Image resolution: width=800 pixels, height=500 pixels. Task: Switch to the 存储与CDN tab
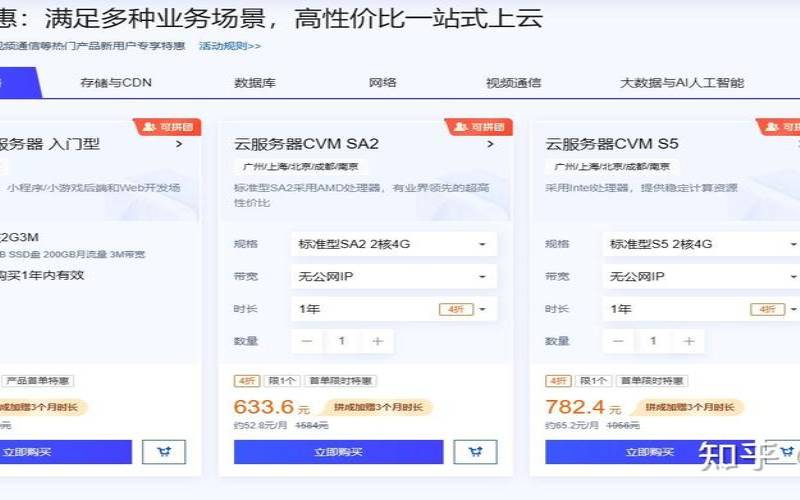point(116,83)
